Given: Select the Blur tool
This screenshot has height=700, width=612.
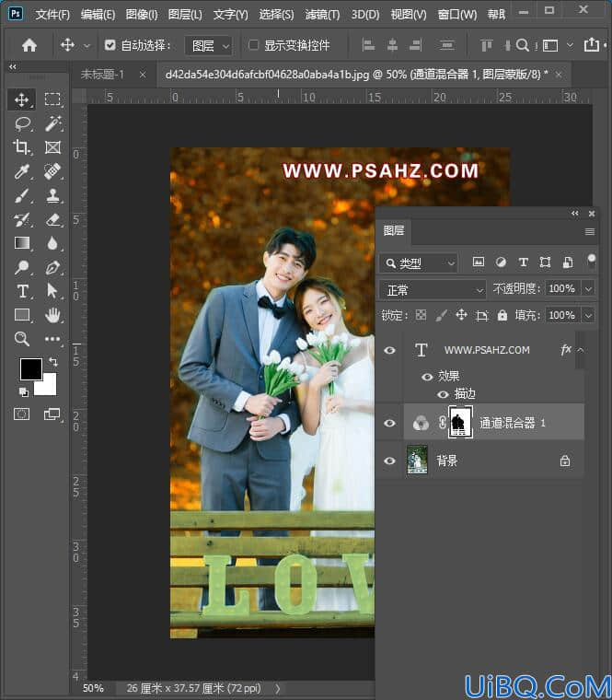Looking at the screenshot, I should pos(52,243).
